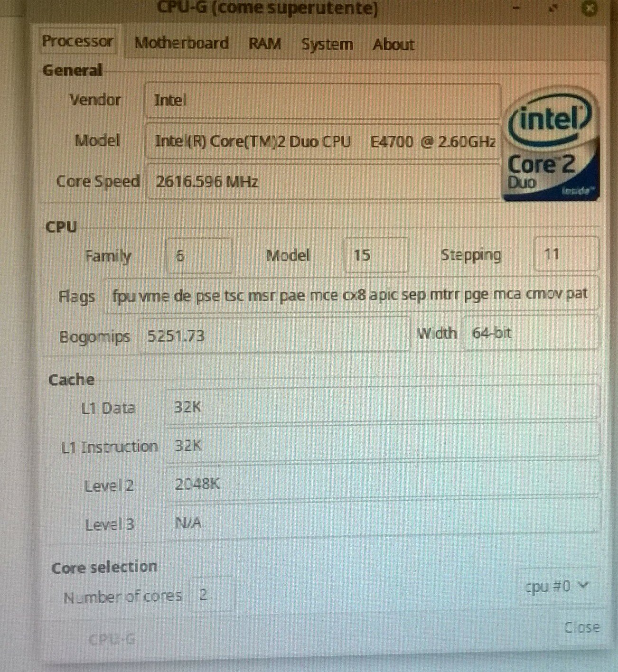Select the Number of cores field
618x672 pixels.
pyautogui.click(x=211, y=595)
